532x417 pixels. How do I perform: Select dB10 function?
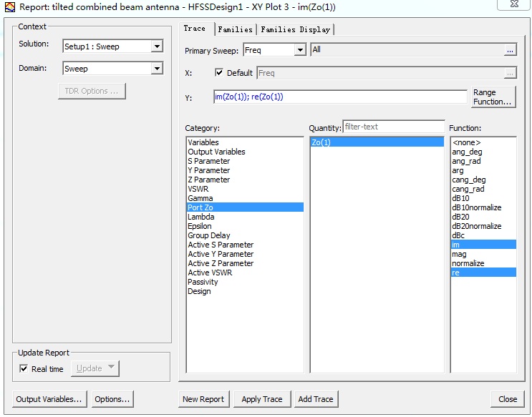pyautogui.click(x=483, y=198)
